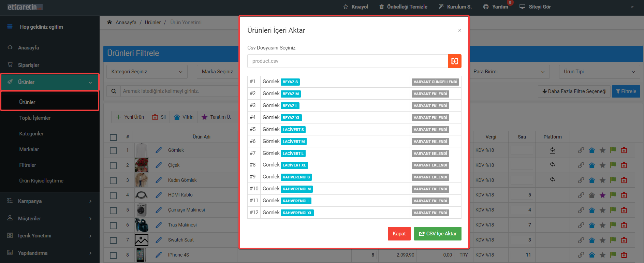Open Markalar submenu item
The image size is (644, 263).
click(x=29, y=149)
